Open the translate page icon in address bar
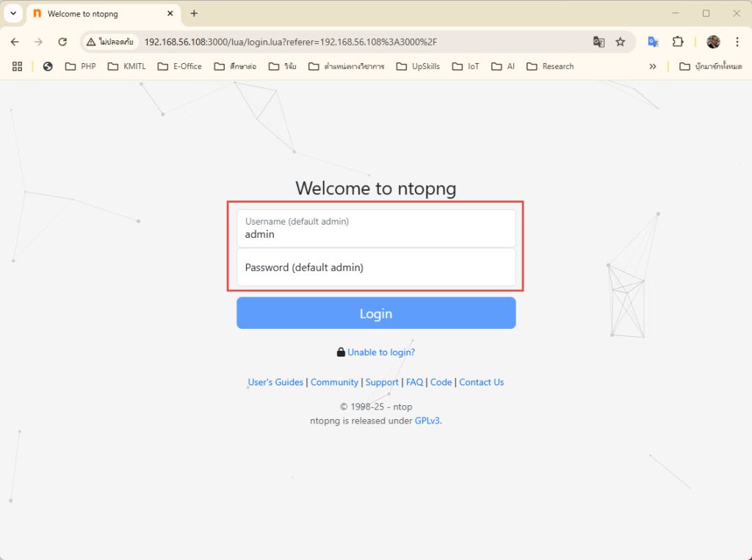752x560 pixels. coord(599,42)
